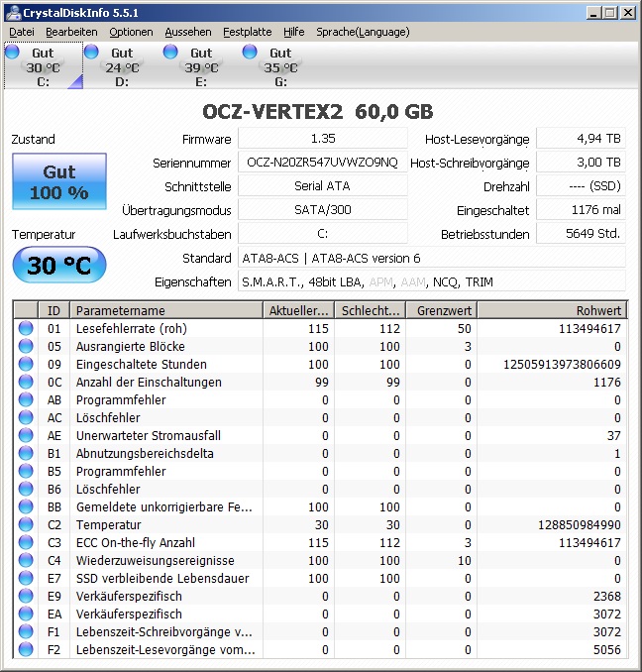Click the status orb for Eingeschaltete Stunden
Image resolution: width=642 pixels, height=672 pixels.
pyautogui.click(x=26, y=365)
